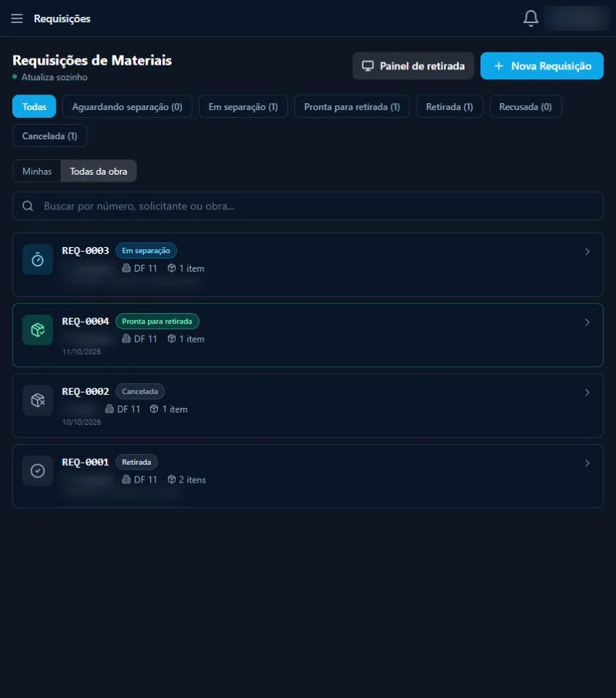Click the box icon beside 2 itens

coord(172,479)
